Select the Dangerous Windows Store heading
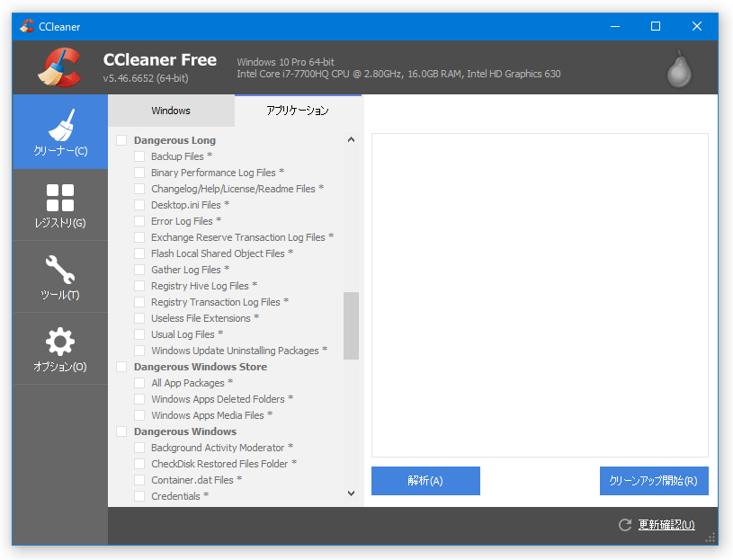This screenshot has width=733, height=560. (201, 367)
